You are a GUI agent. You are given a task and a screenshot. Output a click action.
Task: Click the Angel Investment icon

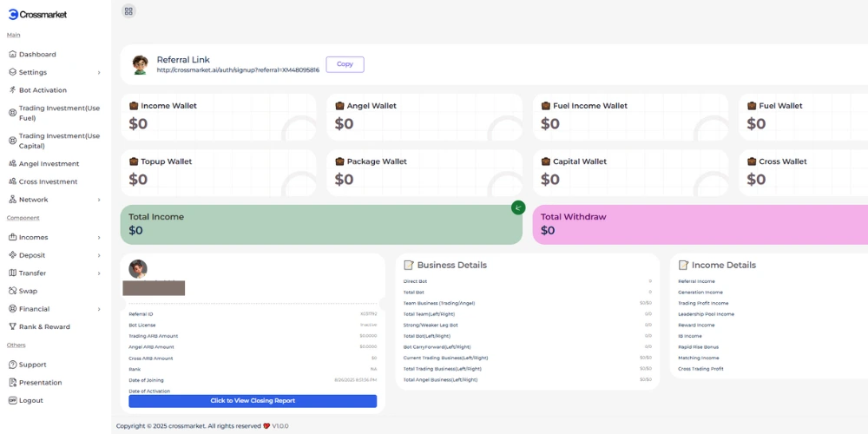tap(13, 163)
